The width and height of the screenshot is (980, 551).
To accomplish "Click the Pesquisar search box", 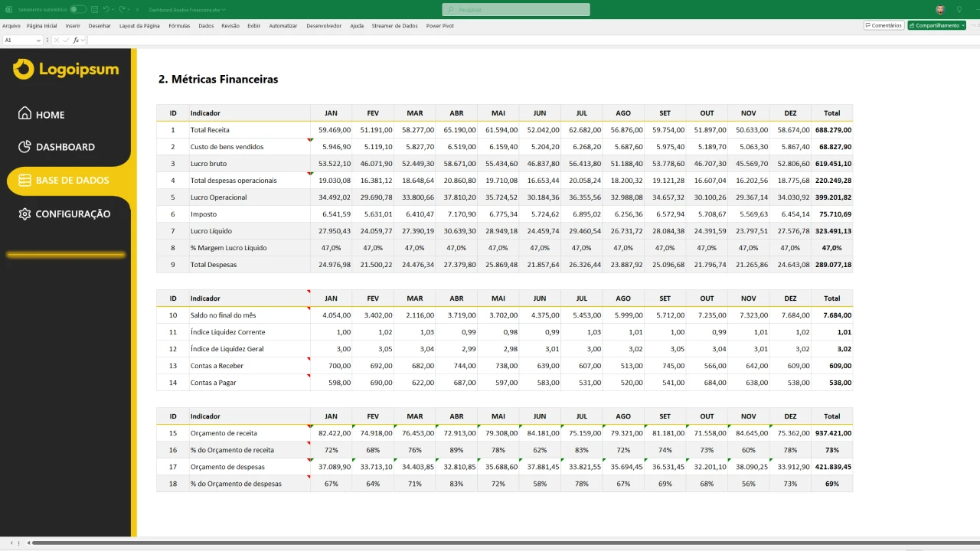I will pos(516,9).
